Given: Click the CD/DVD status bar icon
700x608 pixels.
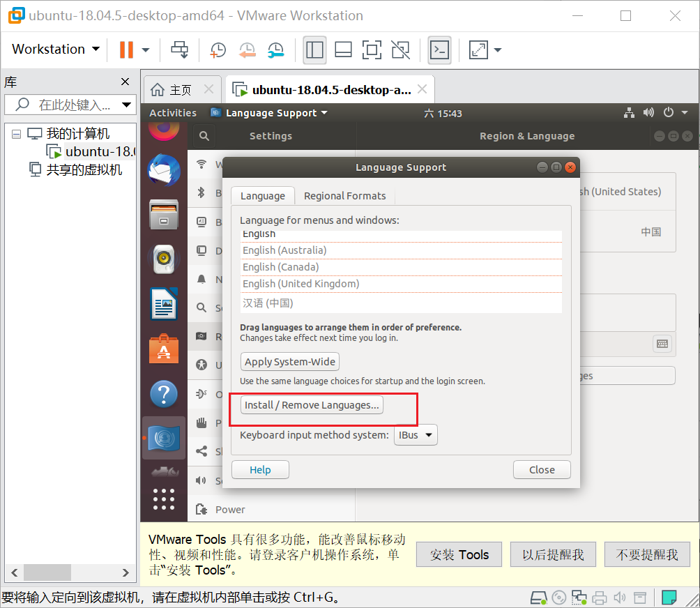Looking at the screenshot, I should [x=559, y=598].
